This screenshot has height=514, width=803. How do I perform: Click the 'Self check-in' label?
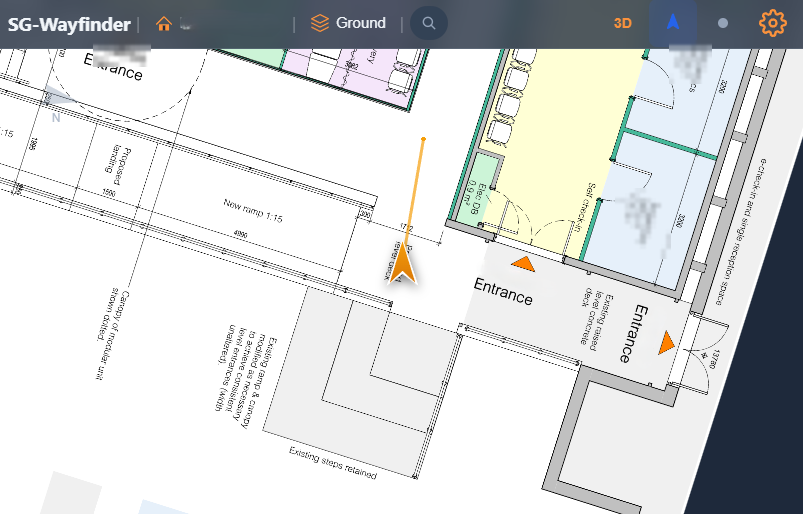[x=583, y=208]
